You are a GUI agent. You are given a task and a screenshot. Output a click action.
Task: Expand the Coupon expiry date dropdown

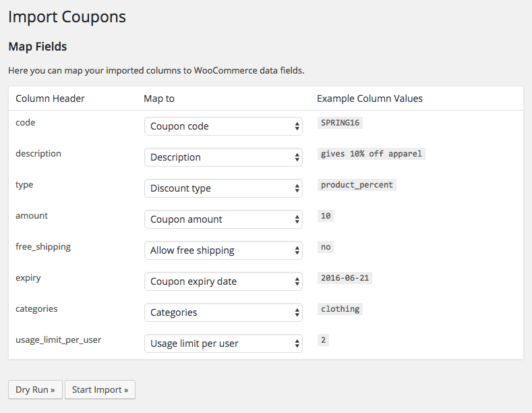click(223, 281)
